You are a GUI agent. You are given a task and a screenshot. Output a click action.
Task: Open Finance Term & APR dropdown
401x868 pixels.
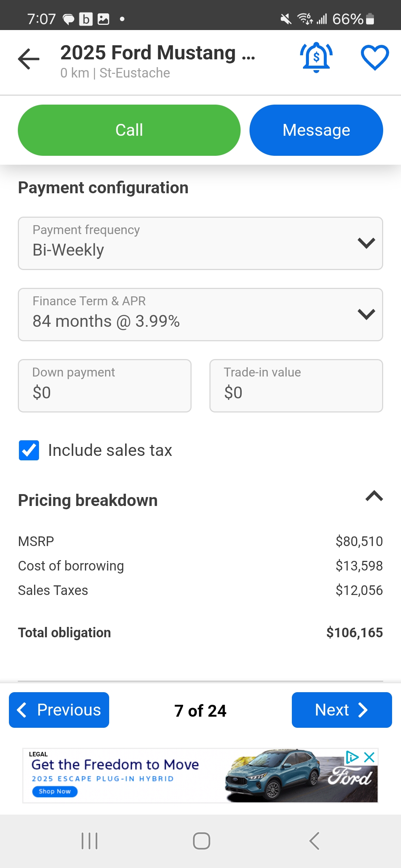point(200,315)
